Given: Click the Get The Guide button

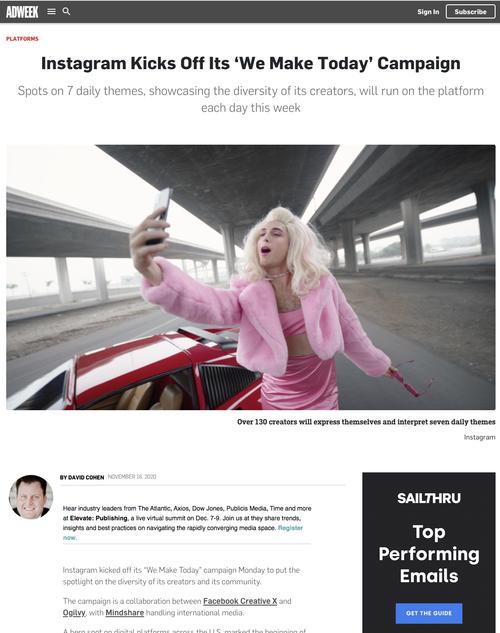Looking at the screenshot, I should click(429, 613).
